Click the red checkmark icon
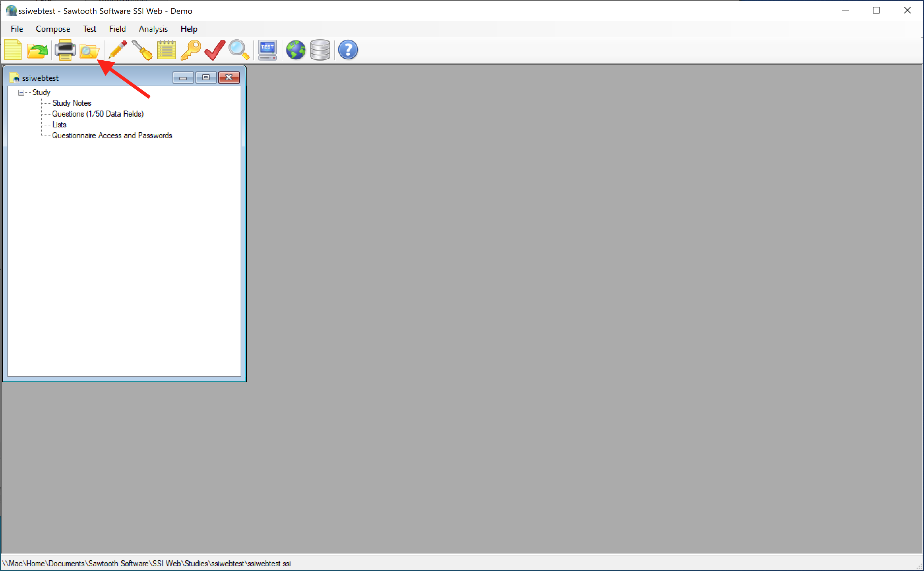 (215, 50)
